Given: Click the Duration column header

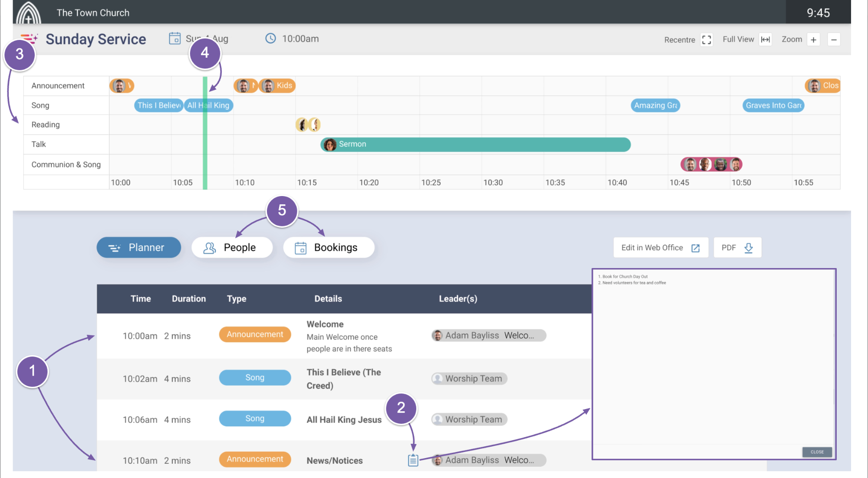Looking at the screenshot, I should pos(189,298).
